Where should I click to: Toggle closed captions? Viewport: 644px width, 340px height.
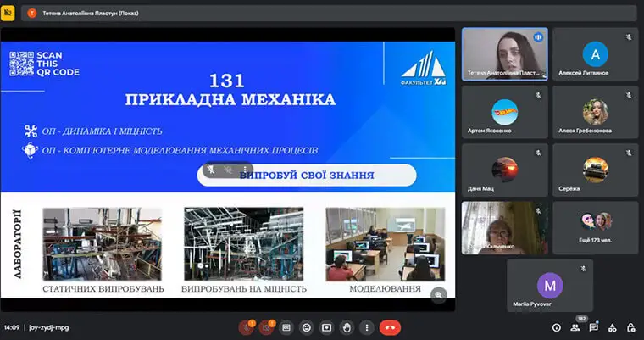click(286, 327)
